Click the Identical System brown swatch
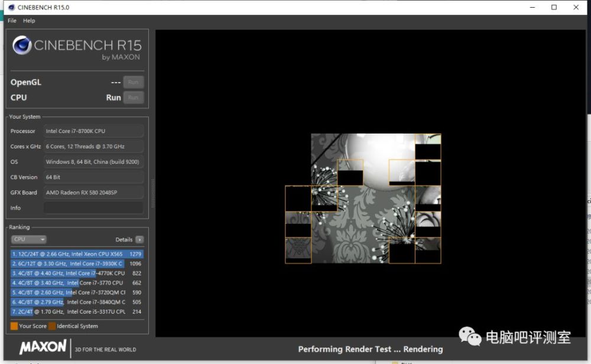This screenshot has height=364, width=591. click(52, 326)
